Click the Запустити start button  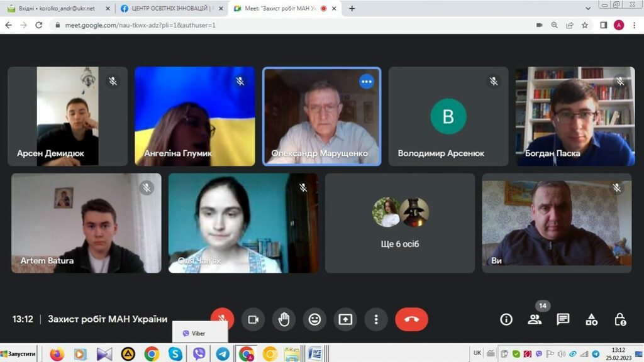click(19, 354)
